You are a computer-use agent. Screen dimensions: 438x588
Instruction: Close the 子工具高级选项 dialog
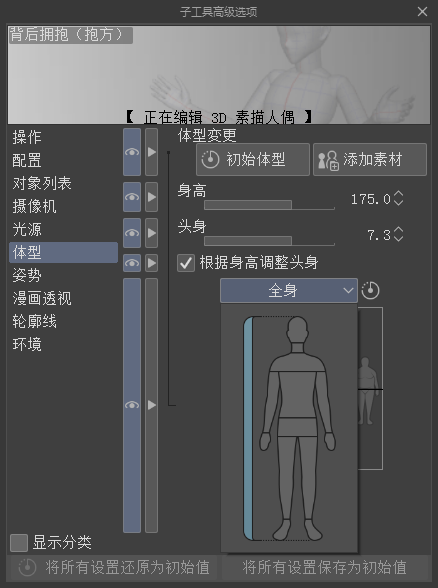(422, 12)
